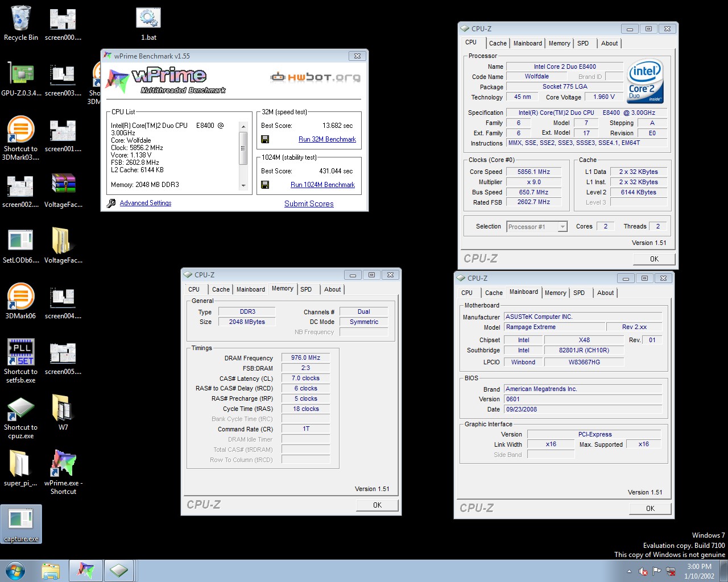Screen dimensions: 728x582
Task: Click CPU list scrollbar down arrow in wPrime
Action: pos(243,185)
